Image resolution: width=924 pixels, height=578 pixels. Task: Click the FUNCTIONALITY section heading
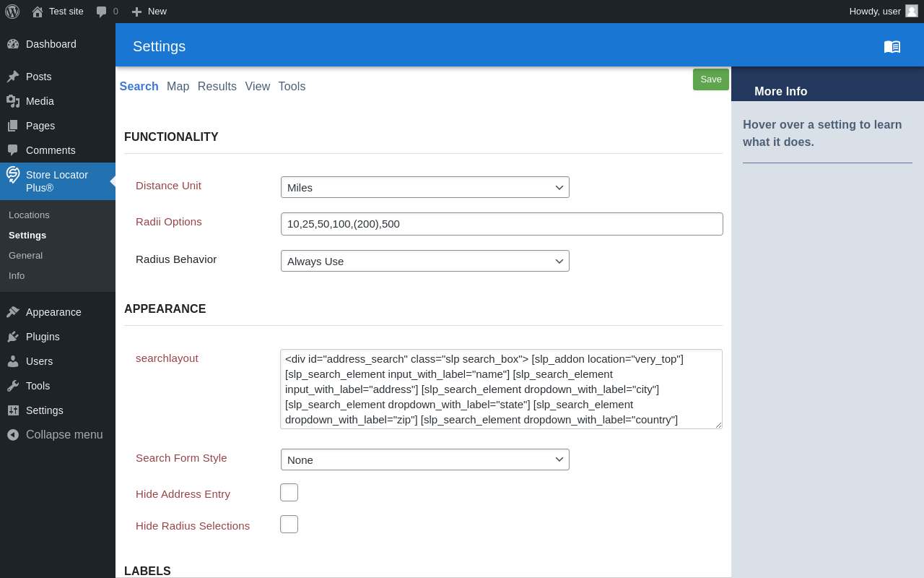[x=171, y=137]
